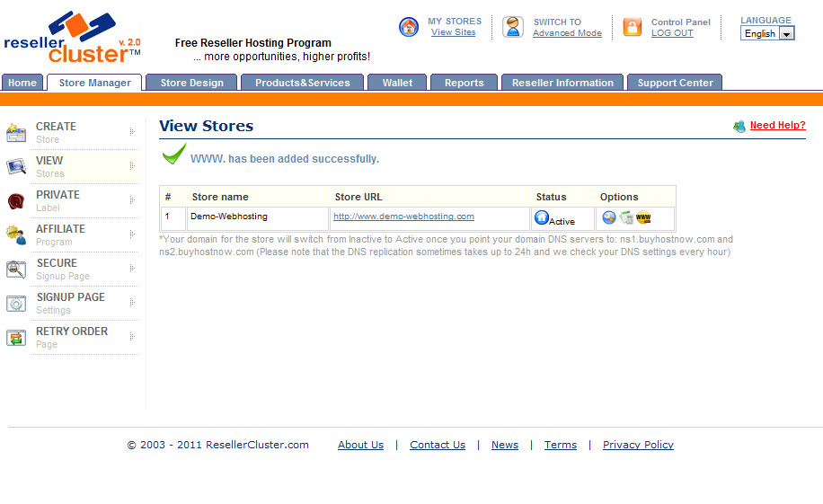The height and width of the screenshot is (504, 823).
Task: Go to the Reports tab
Action: [464, 83]
